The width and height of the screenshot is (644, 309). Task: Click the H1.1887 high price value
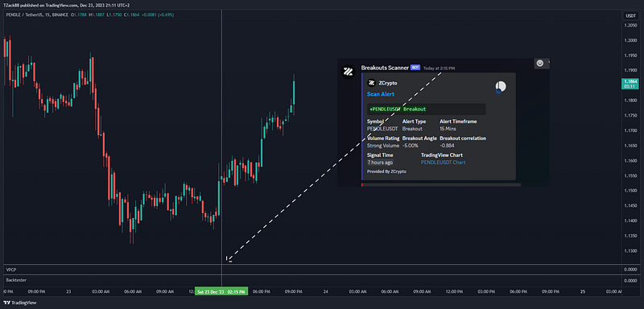(97, 14)
